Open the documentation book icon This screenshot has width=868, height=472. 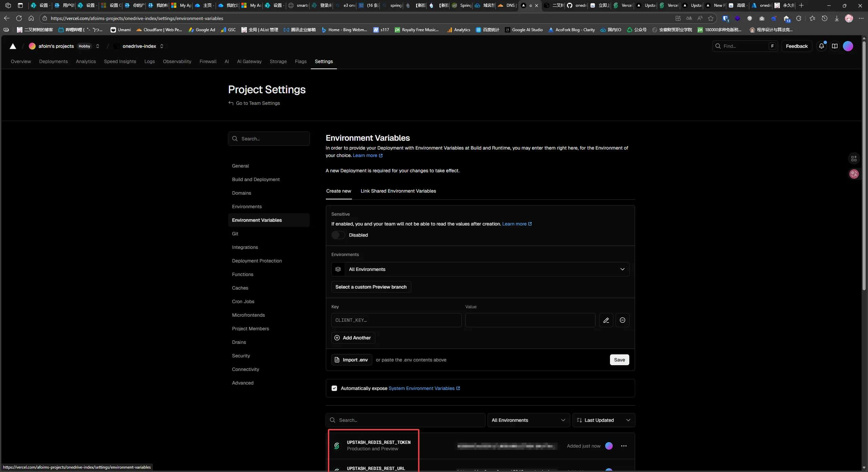(x=835, y=46)
